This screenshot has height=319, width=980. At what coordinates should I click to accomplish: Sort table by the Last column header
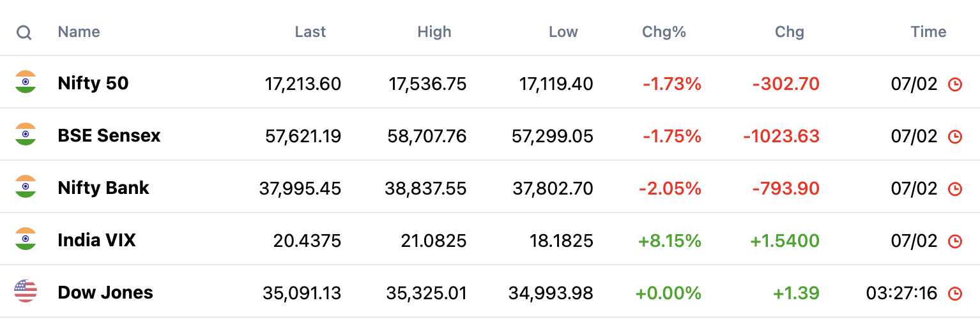[310, 32]
